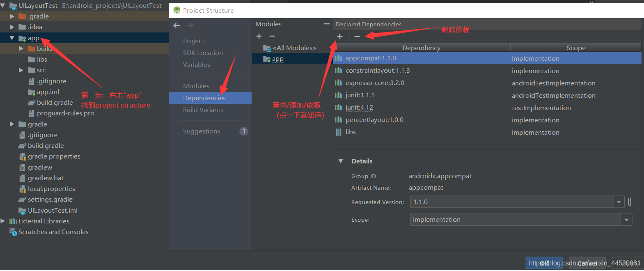
Task: Expand the src folder
Action: pyautogui.click(x=21, y=70)
